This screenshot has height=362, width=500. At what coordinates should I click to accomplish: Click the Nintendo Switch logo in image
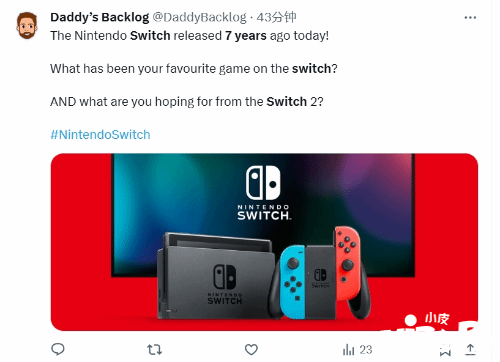click(263, 193)
